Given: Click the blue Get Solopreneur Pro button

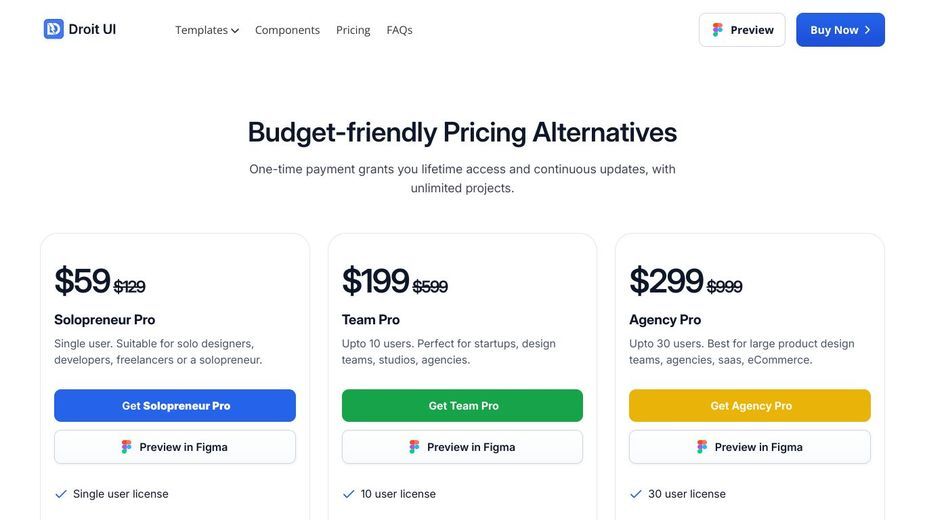Looking at the screenshot, I should tap(175, 405).
